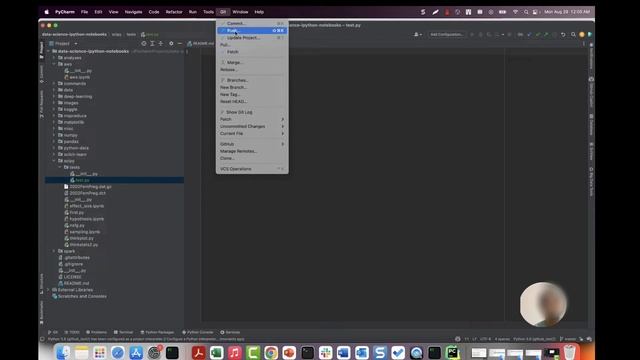Select the numpy folder
The width and height of the screenshot is (640, 360).
pos(67,135)
